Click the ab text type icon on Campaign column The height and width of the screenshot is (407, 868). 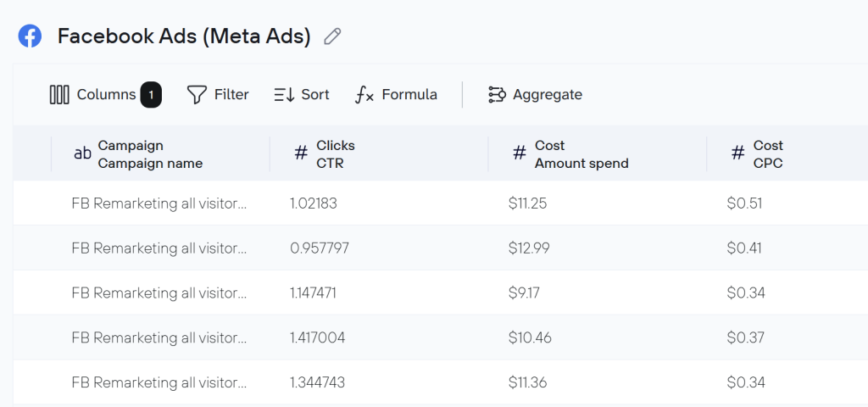coord(82,154)
